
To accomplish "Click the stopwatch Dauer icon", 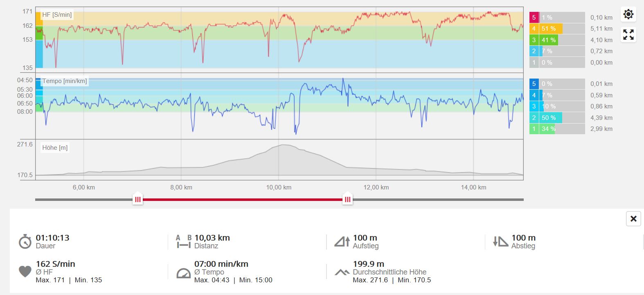I will [25, 241].
